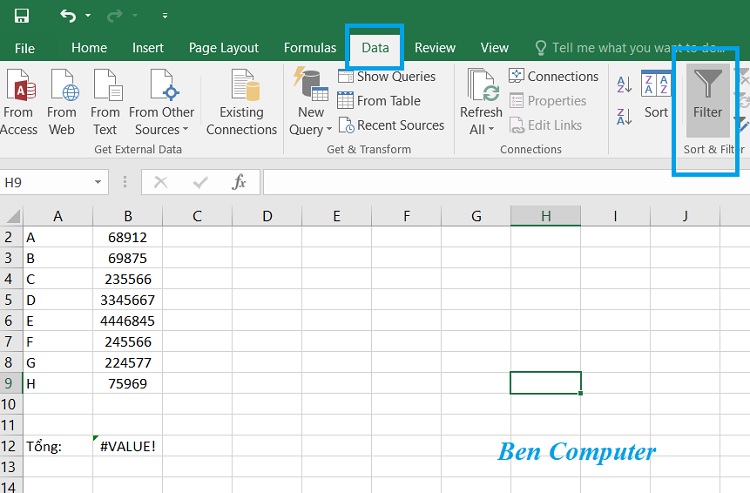Select cell A8 containing letter G
The image size is (750, 493).
click(x=58, y=362)
